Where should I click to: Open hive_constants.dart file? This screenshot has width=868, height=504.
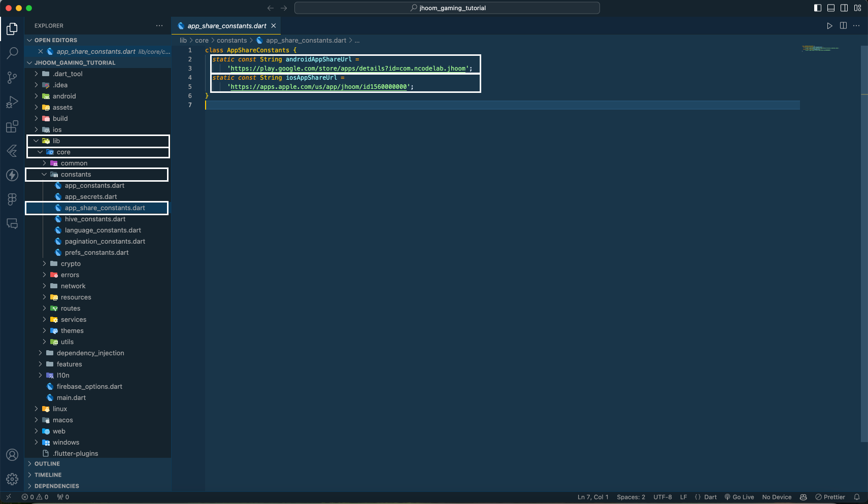pos(95,219)
